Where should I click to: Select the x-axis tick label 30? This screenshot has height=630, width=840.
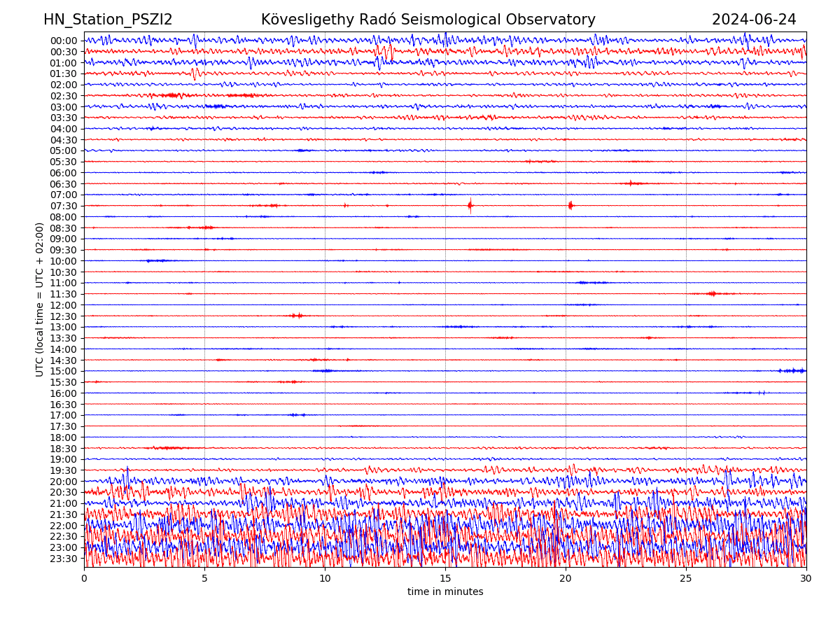tap(806, 578)
